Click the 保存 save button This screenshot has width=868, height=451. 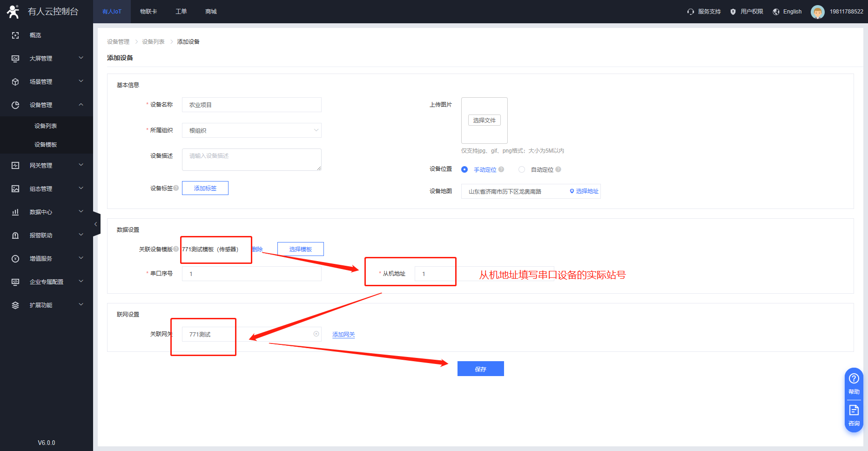(x=480, y=369)
